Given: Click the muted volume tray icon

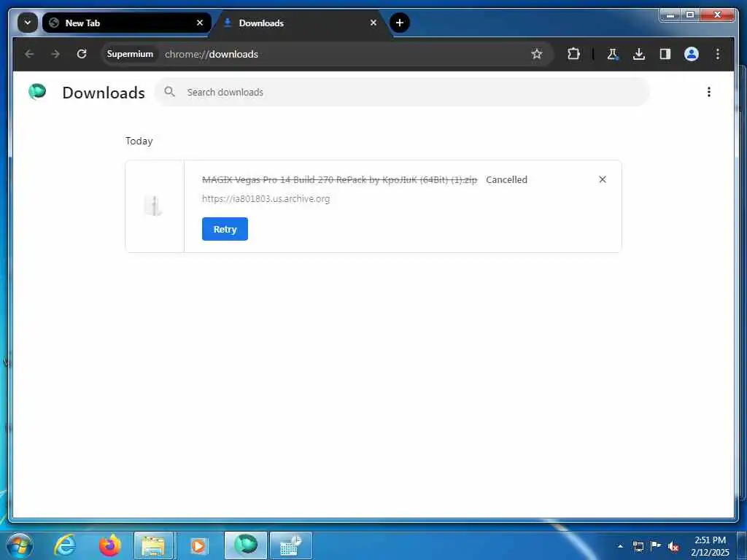Looking at the screenshot, I should pos(673,547).
